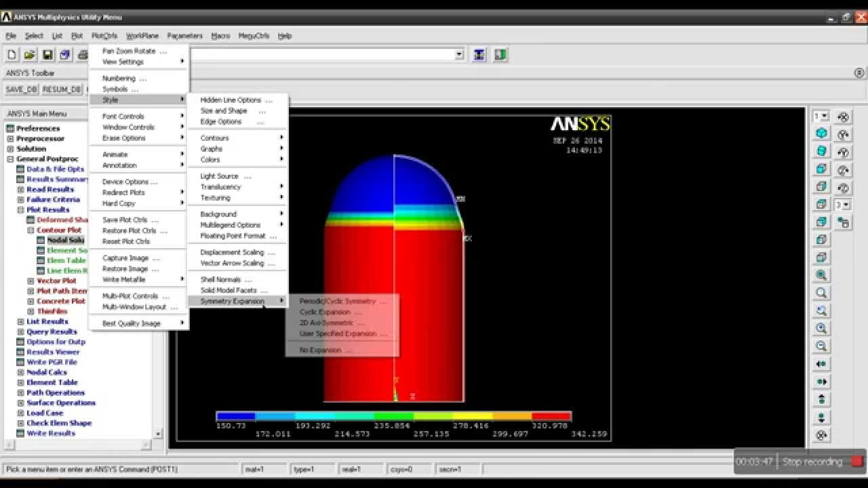Image resolution: width=868 pixels, height=488 pixels.
Task: Click the Back Up zoom icon
Action: pos(822,310)
